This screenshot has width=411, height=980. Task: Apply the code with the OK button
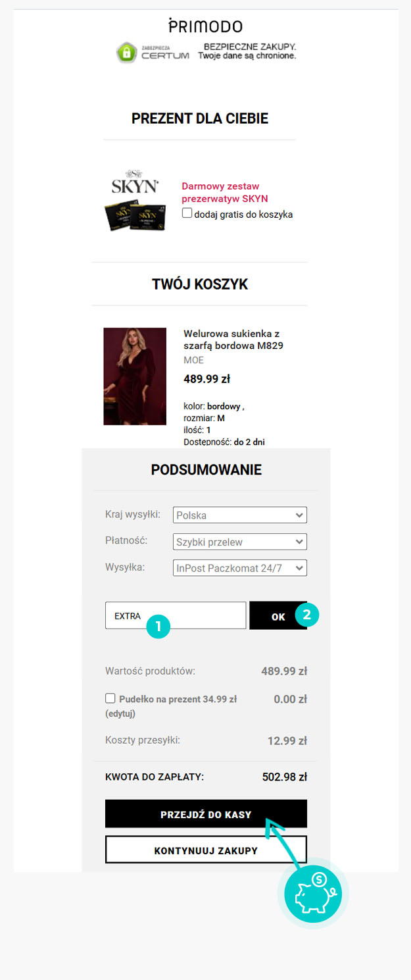pyautogui.click(x=278, y=615)
